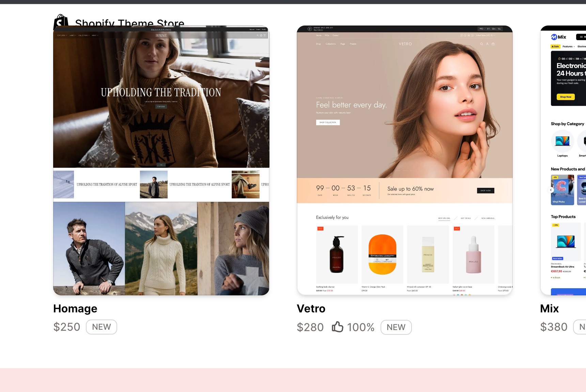
Task: Click the hamburger menu button in Mix preview
Action: point(581,37)
